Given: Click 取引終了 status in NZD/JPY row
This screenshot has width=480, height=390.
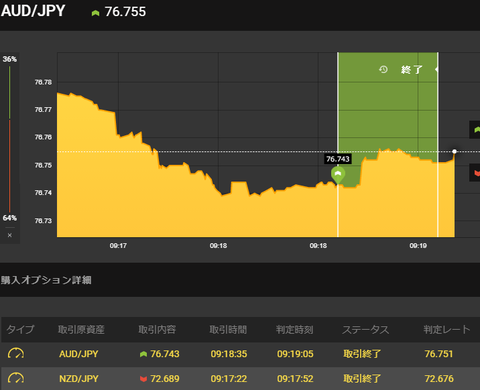Looking at the screenshot, I should pos(362,379).
